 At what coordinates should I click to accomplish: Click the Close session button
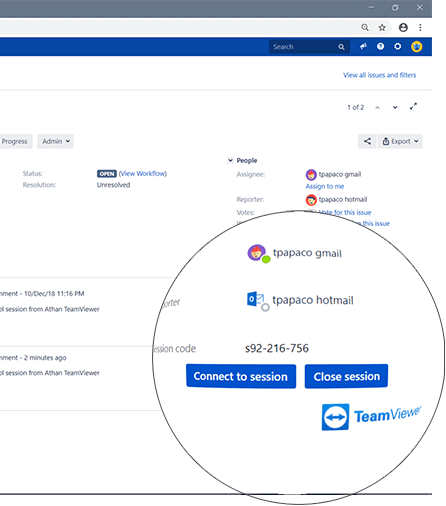click(x=346, y=376)
